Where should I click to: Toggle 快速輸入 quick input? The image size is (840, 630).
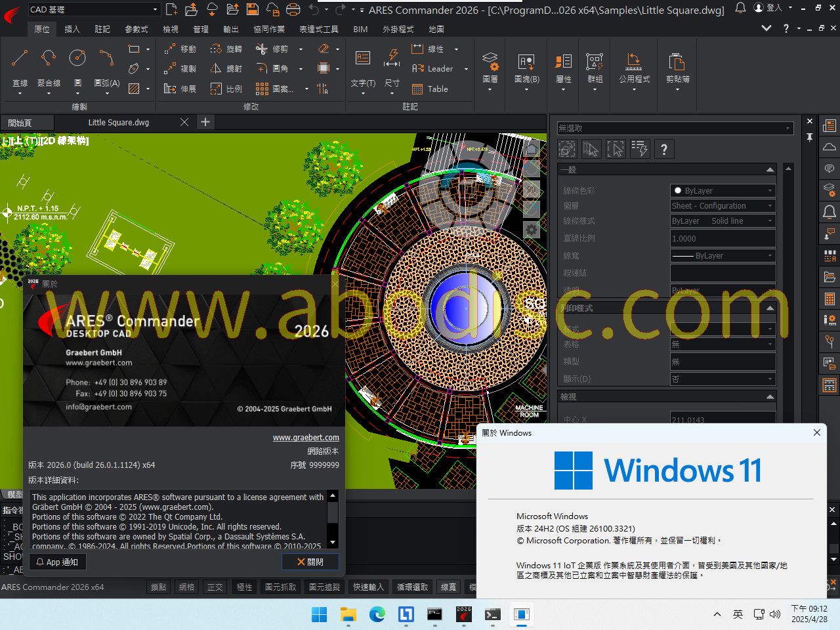369,587
